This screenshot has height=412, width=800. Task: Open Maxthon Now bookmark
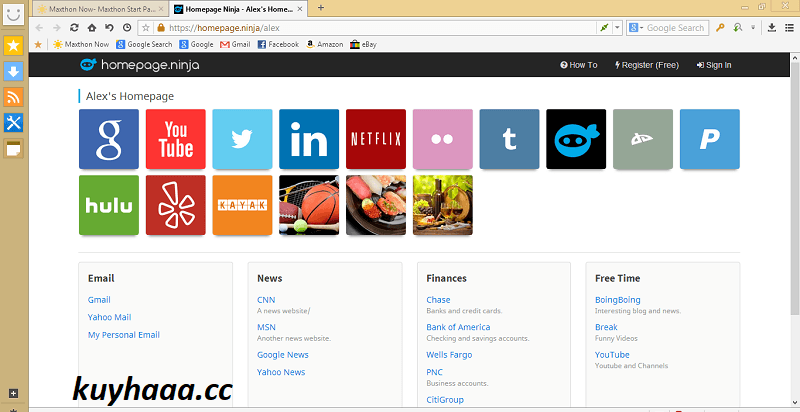pos(81,44)
